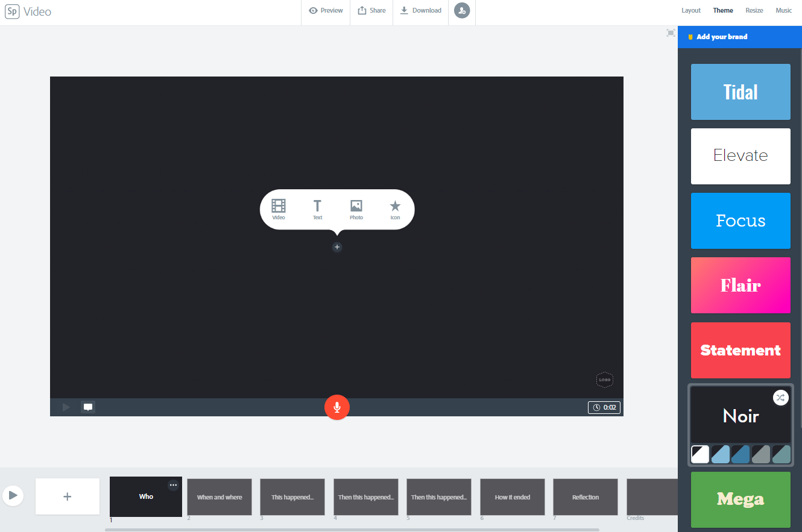802x532 pixels.
Task: Select the Mega theme
Action: coord(740,499)
